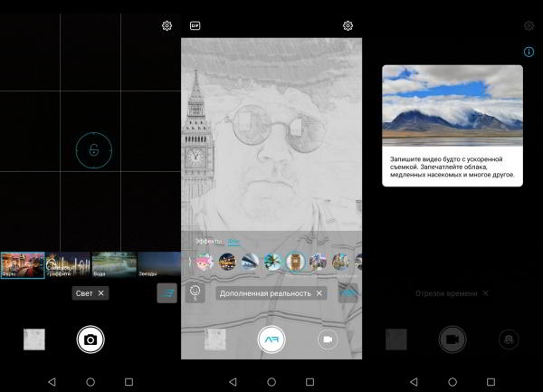Tap the smiley face effects icon
This screenshot has width=543, height=392.
[x=194, y=292]
